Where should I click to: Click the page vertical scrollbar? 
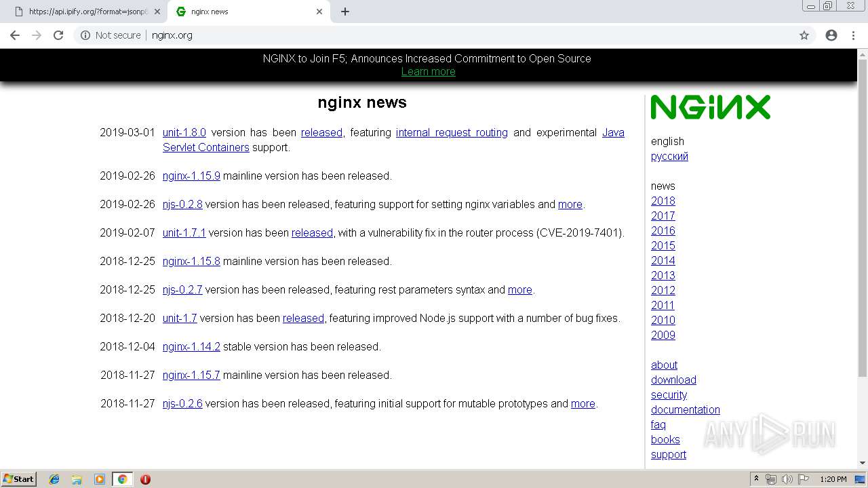click(x=863, y=217)
